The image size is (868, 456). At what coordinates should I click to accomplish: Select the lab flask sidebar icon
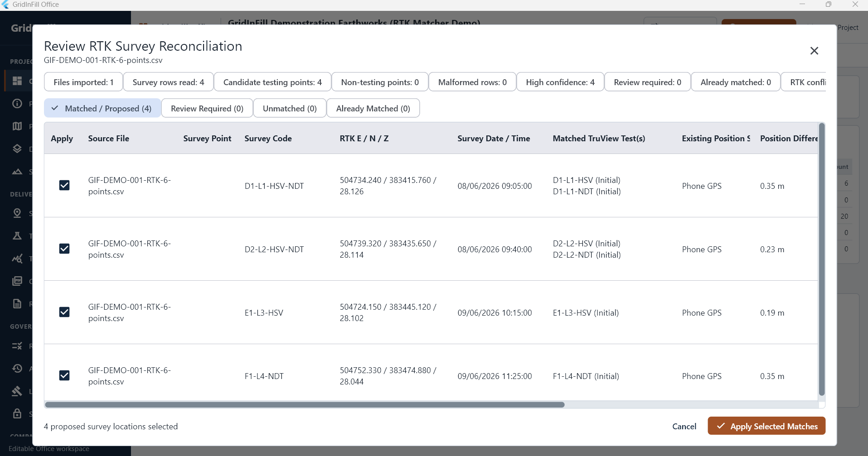pyautogui.click(x=17, y=235)
